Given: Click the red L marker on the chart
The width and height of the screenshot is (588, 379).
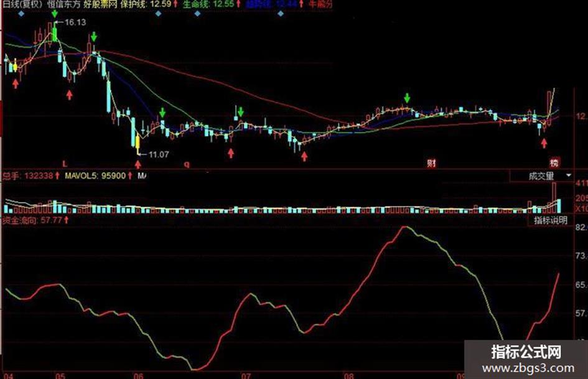Looking at the screenshot, I should tap(65, 164).
